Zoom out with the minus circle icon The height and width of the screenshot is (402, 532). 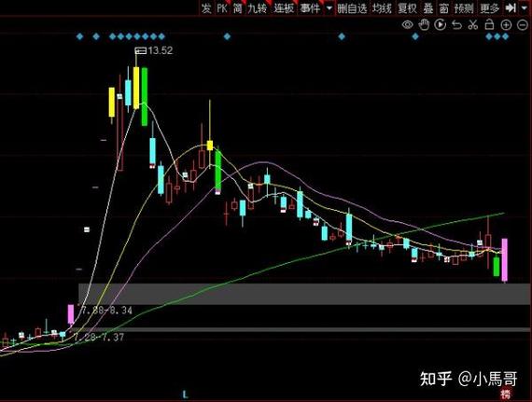pyautogui.click(x=523, y=25)
